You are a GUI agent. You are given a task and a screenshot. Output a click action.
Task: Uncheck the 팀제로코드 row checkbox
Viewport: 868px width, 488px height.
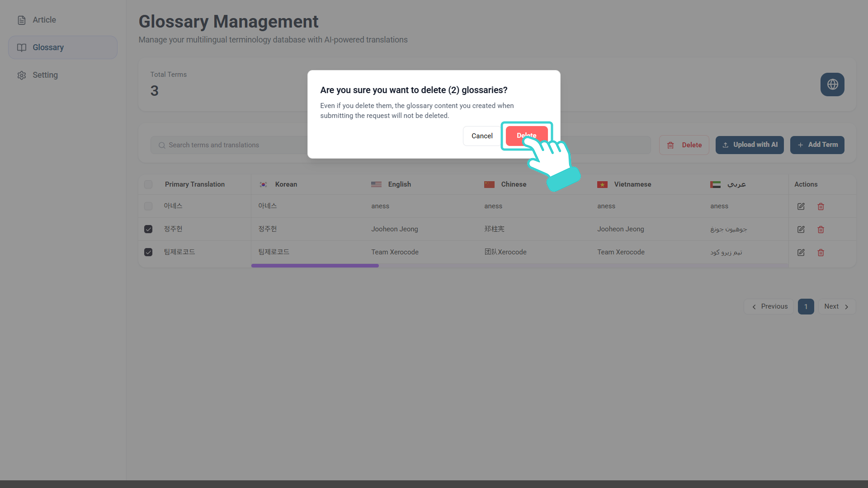pos(148,252)
